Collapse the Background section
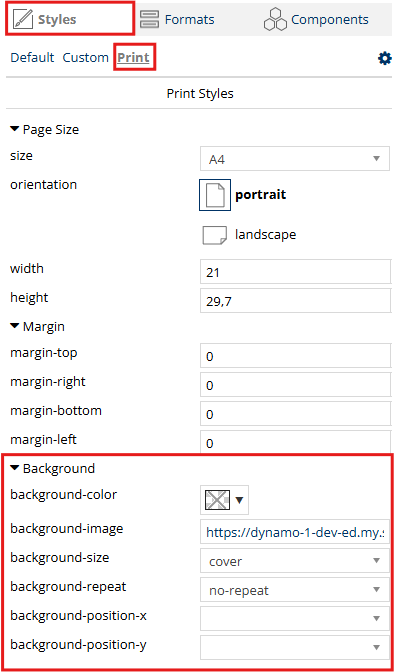 tap(15, 468)
